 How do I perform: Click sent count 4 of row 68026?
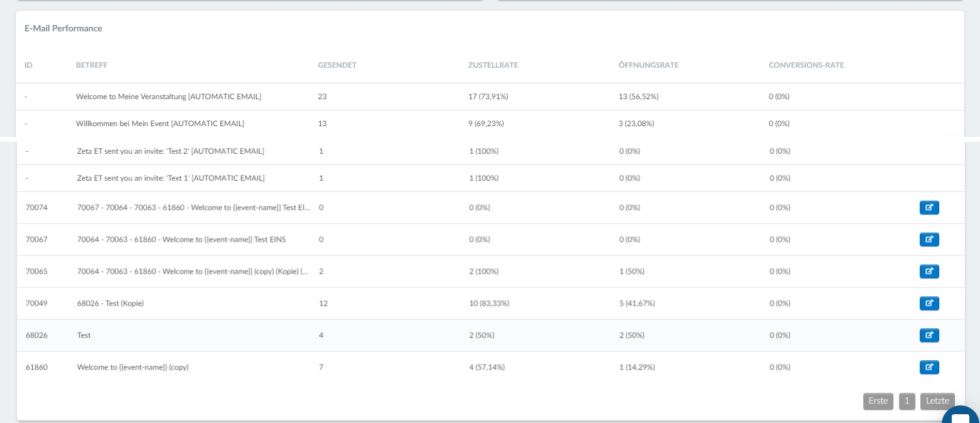(321, 335)
